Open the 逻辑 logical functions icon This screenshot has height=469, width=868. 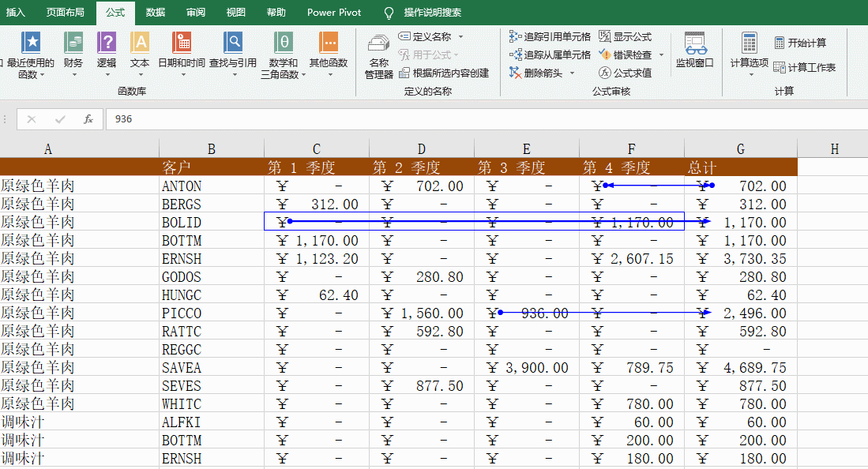pyautogui.click(x=107, y=54)
